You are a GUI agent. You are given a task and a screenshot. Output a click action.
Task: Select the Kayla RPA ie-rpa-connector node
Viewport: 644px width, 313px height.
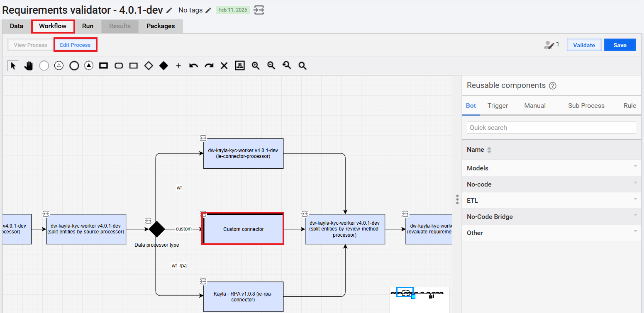243,297
